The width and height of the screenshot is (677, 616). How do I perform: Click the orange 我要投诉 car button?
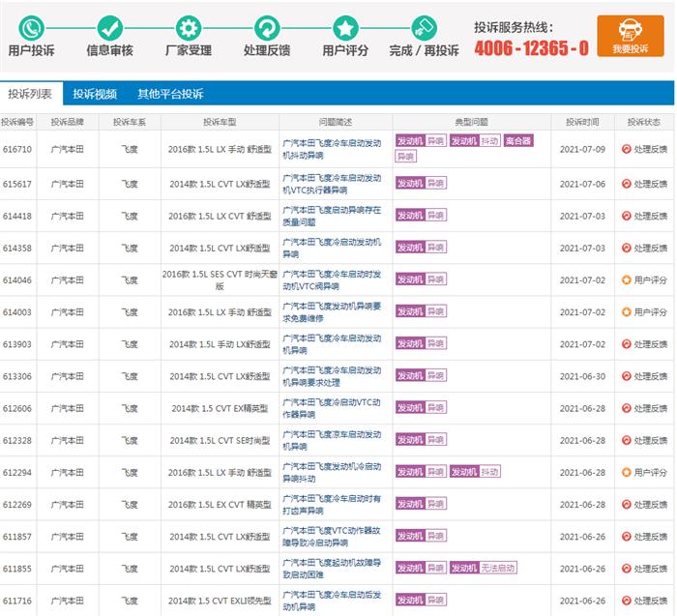pyautogui.click(x=631, y=36)
